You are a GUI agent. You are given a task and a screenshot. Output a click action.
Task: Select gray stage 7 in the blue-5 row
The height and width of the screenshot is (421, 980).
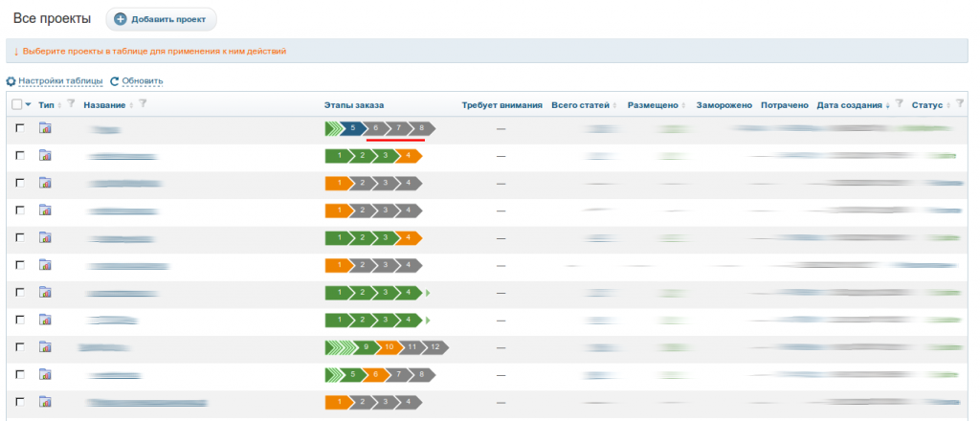[x=399, y=128]
